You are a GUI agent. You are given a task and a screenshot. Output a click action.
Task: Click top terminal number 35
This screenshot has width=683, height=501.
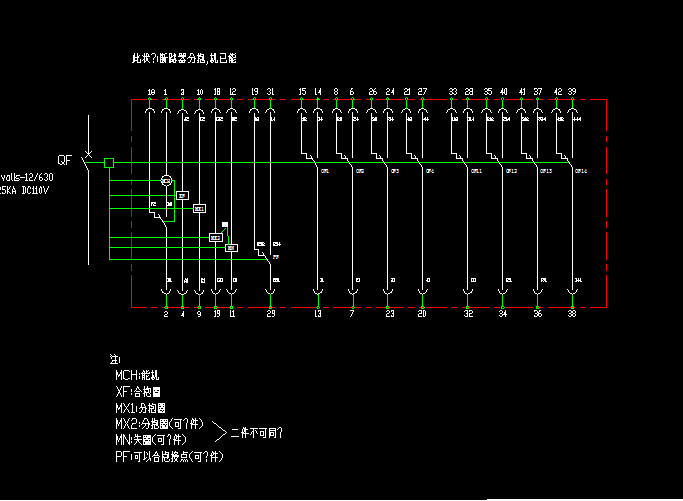(488, 91)
